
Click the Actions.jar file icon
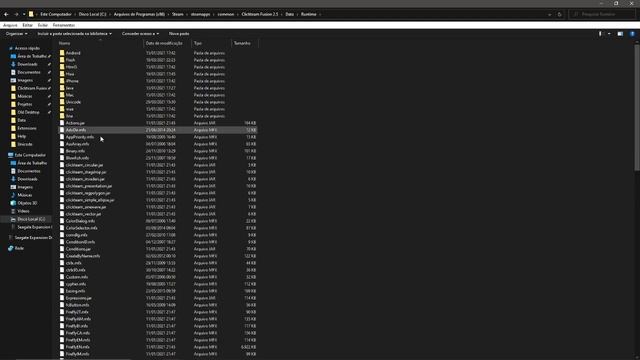(x=62, y=123)
